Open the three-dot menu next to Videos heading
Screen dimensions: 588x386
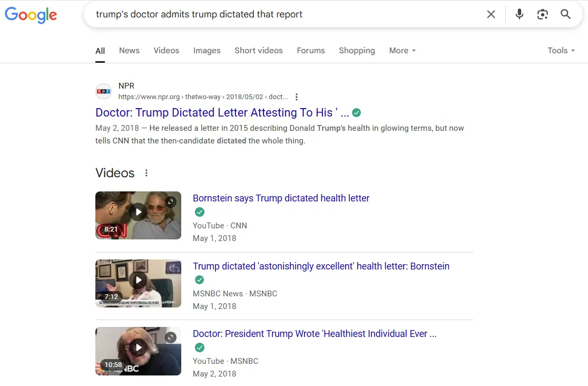(x=146, y=173)
